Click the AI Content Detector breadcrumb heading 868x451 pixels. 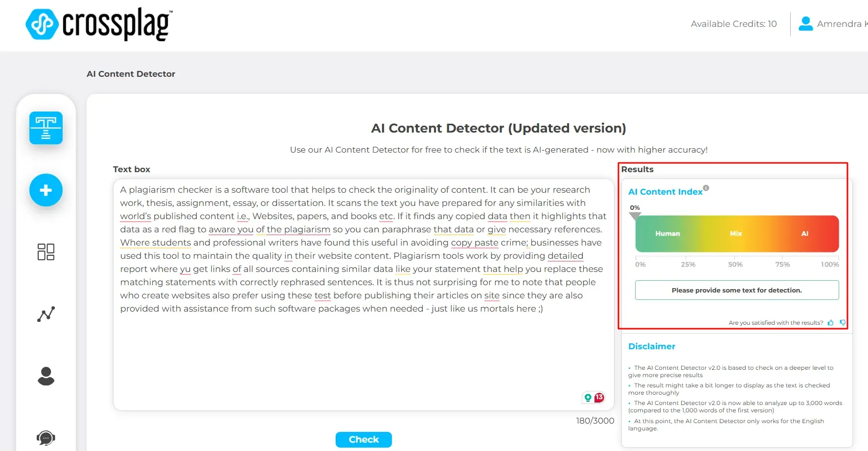click(x=131, y=74)
